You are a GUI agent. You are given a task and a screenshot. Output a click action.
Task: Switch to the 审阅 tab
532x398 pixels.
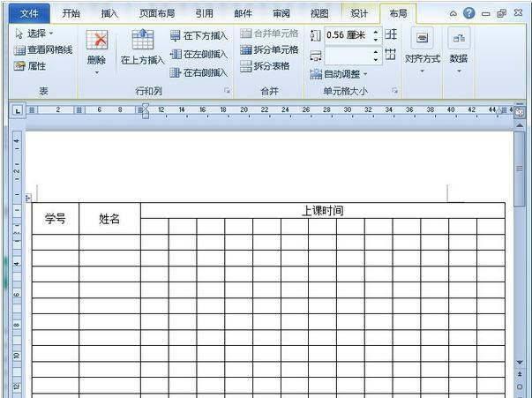[281, 13]
